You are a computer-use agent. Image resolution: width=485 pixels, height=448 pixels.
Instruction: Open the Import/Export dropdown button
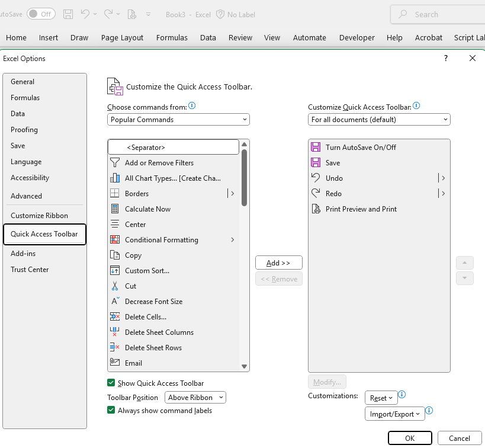click(394, 414)
